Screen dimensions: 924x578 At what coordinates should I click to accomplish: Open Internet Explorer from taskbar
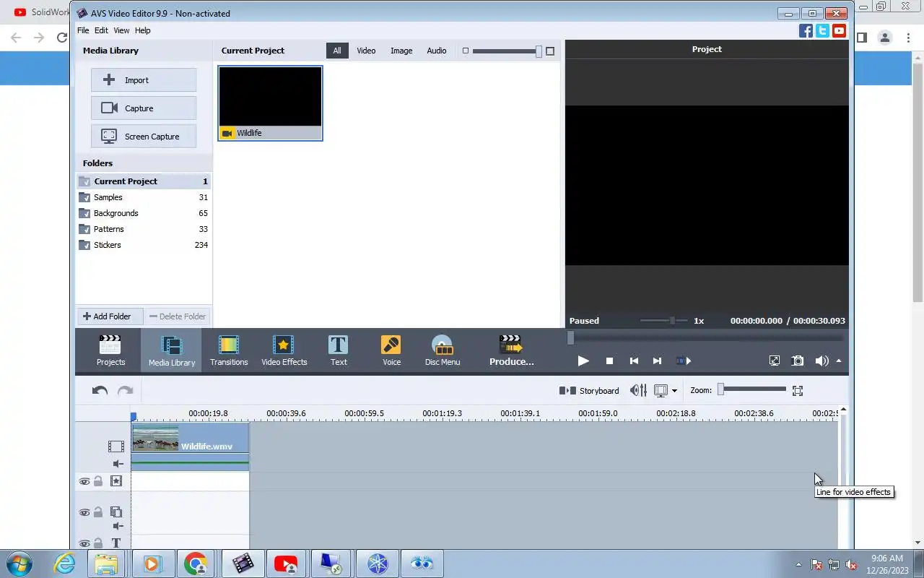point(64,564)
